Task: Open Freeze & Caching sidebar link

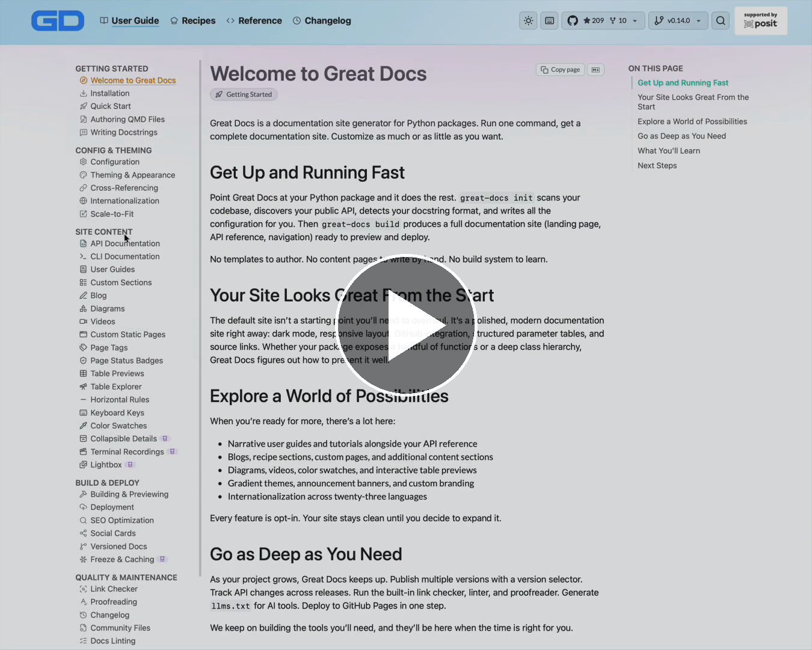Action: pos(122,560)
